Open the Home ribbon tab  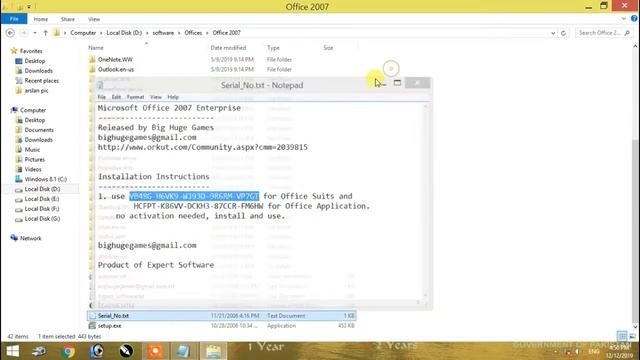(x=40, y=19)
